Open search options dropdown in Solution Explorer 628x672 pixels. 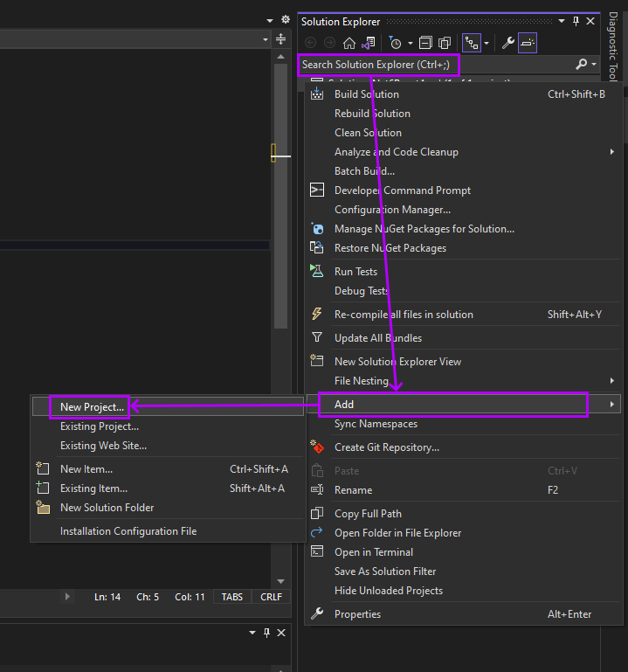point(594,65)
